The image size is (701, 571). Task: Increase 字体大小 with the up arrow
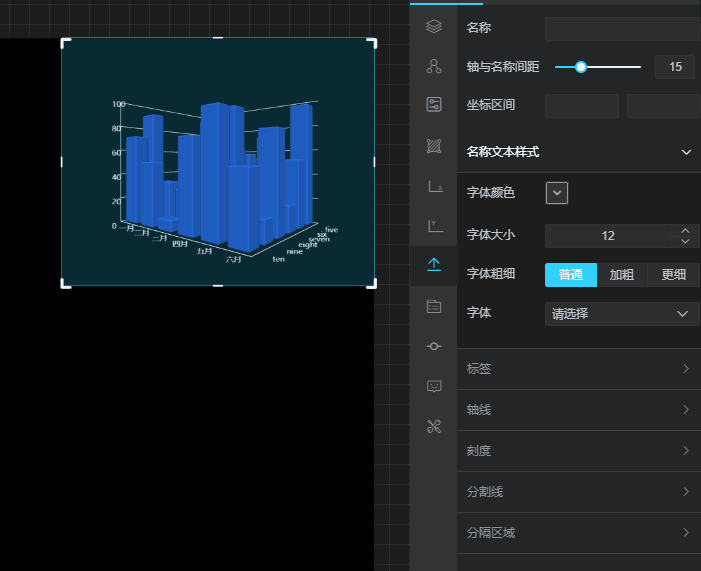[685, 231]
